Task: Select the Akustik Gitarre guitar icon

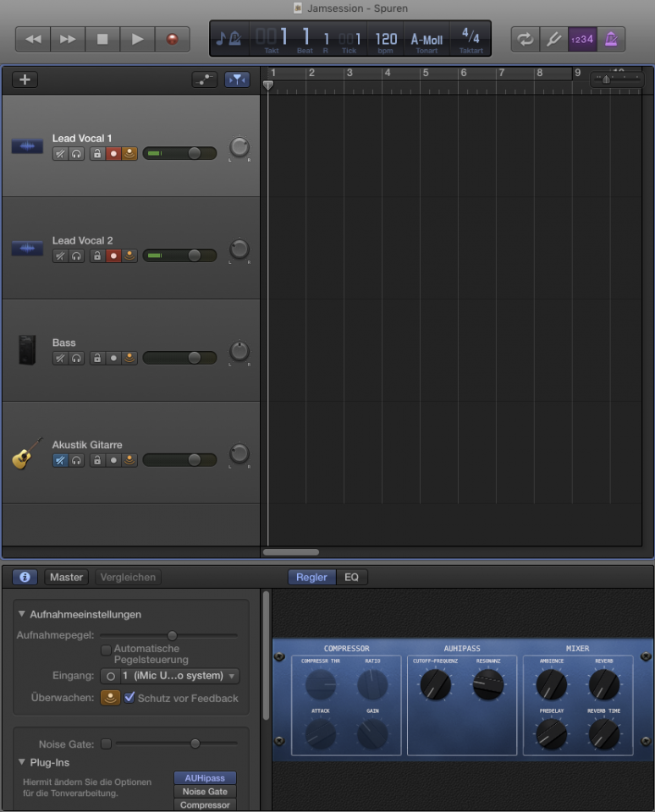Action: tap(27, 453)
